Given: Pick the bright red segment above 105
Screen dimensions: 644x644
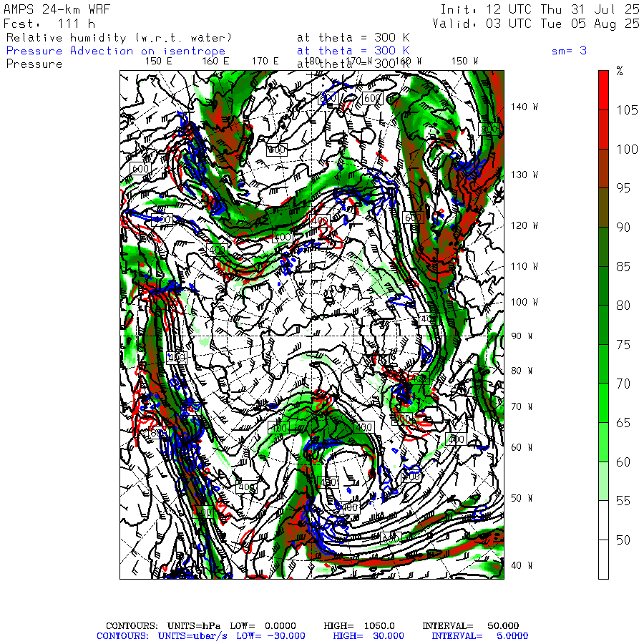Looking at the screenshot, I should [x=603, y=90].
